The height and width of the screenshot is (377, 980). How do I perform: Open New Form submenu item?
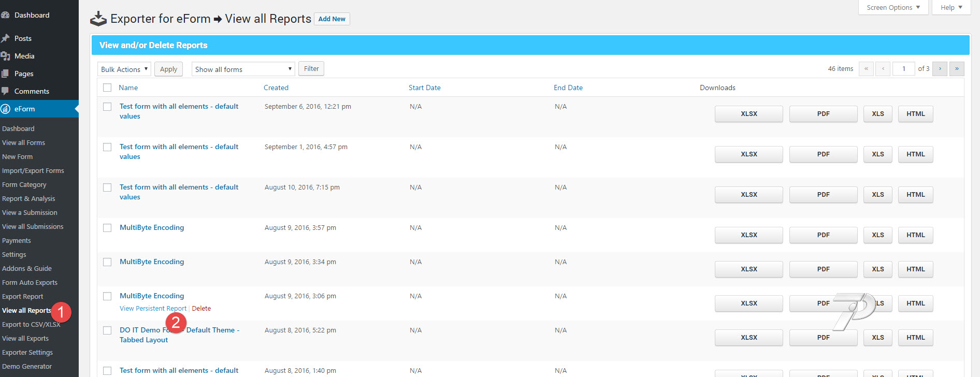pyautogui.click(x=17, y=156)
